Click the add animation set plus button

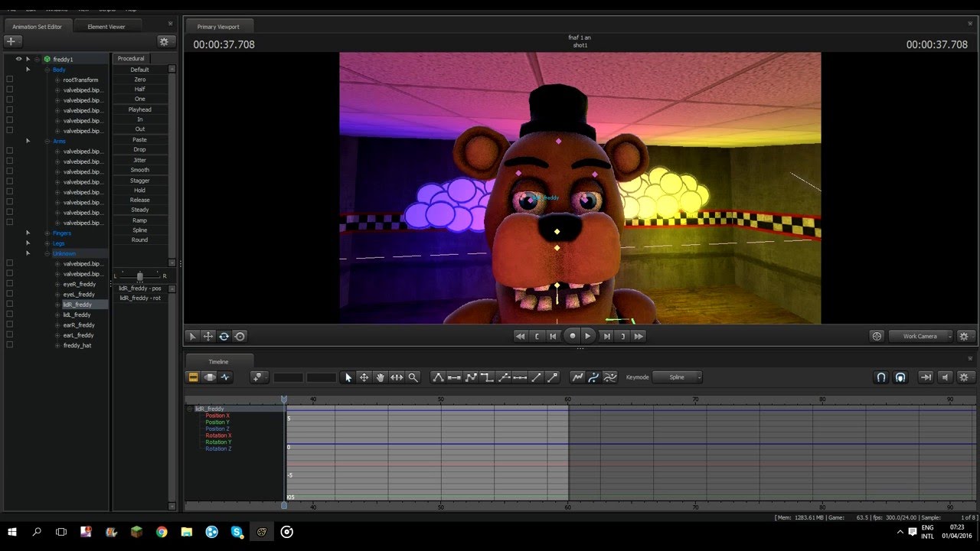pos(11,41)
